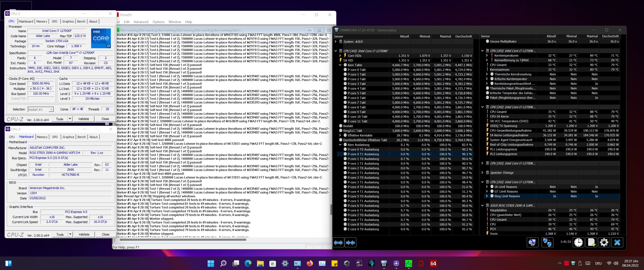The height and width of the screenshot is (270, 644).
Task: Click the Intel Core i7 logo in CPU-Z
Action: pyautogui.click(x=101, y=38)
